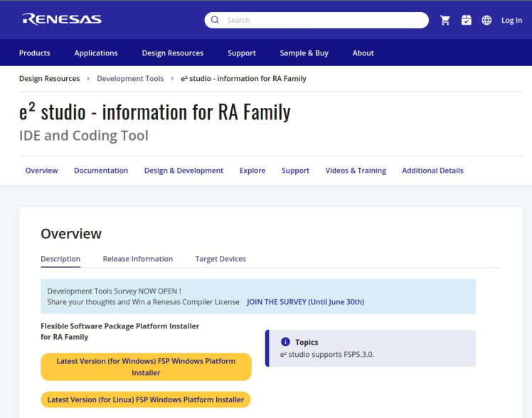
Task: Click the Renesas logo
Action: [x=62, y=19]
